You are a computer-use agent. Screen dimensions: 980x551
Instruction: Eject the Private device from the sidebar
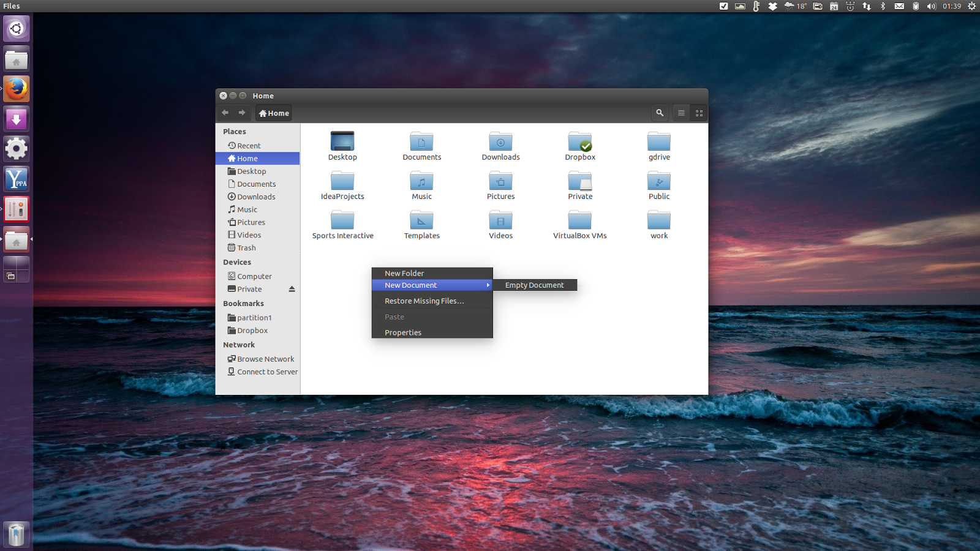tap(293, 289)
